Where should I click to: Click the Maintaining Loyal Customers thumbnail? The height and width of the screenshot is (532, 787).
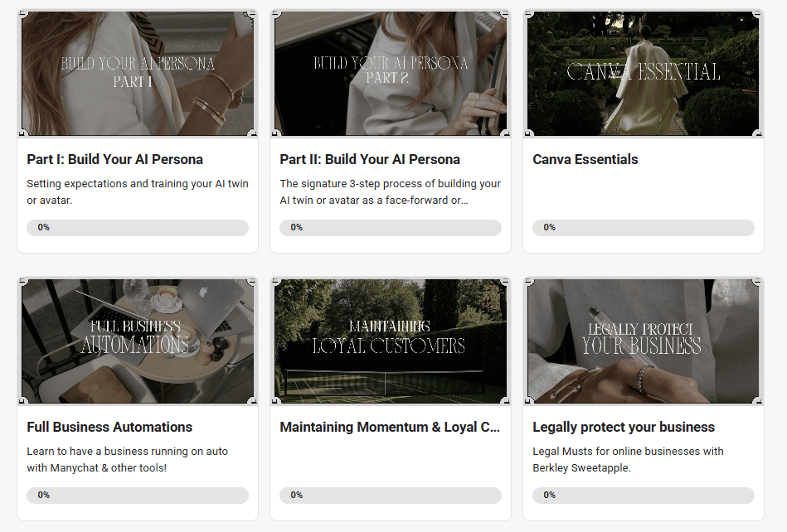[x=390, y=341]
